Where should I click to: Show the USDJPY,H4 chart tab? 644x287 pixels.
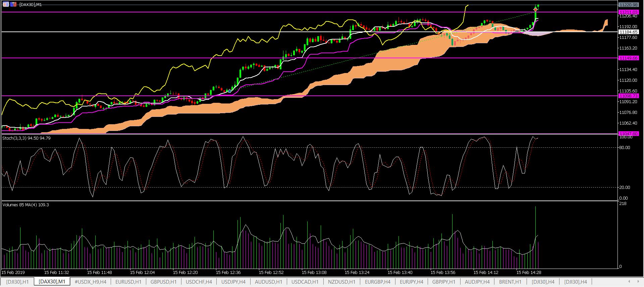click(233, 282)
